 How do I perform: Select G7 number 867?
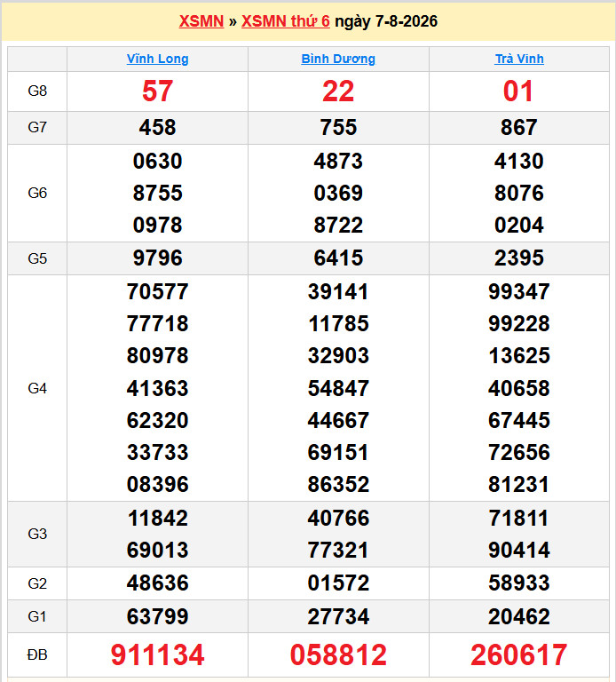pyautogui.click(x=519, y=128)
